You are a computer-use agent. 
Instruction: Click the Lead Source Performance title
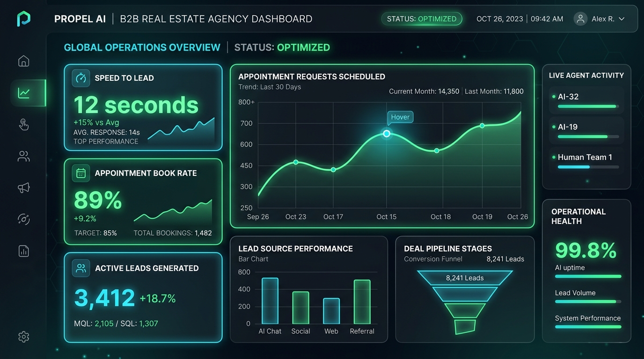pos(295,249)
